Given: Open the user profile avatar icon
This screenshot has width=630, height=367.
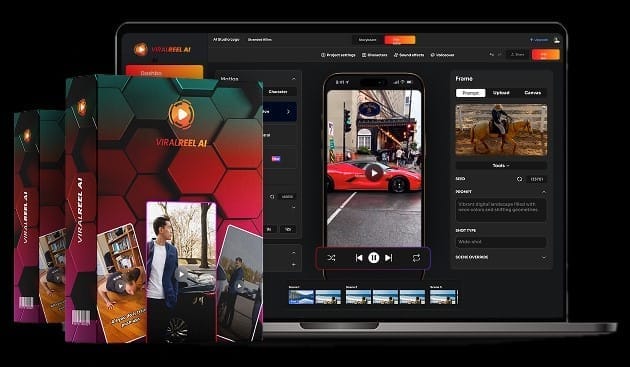Looking at the screenshot, I should pyautogui.click(x=556, y=40).
